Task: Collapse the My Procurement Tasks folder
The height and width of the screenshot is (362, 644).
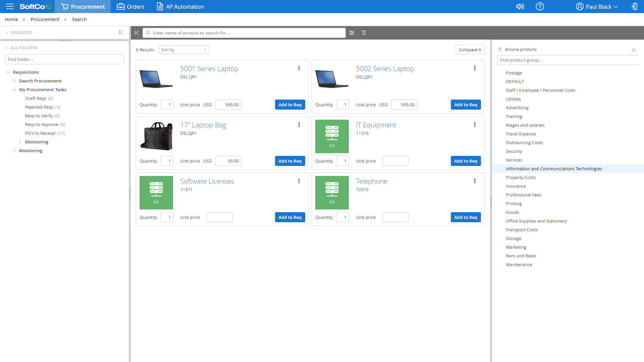Action: point(14,89)
